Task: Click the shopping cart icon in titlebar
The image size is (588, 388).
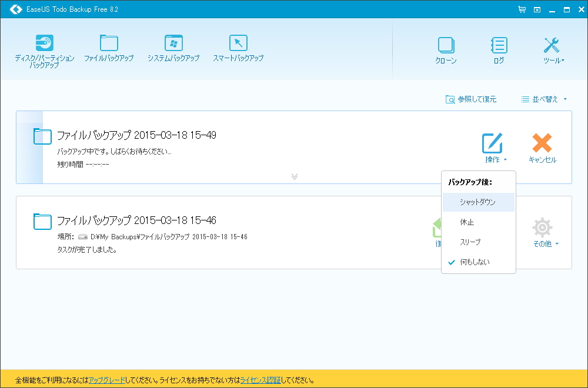Action: [x=522, y=9]
